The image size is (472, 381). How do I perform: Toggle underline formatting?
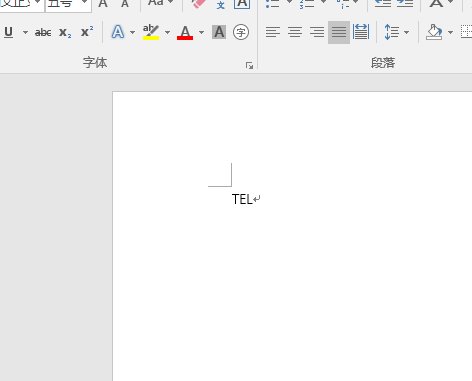click(x=9, y=32)
